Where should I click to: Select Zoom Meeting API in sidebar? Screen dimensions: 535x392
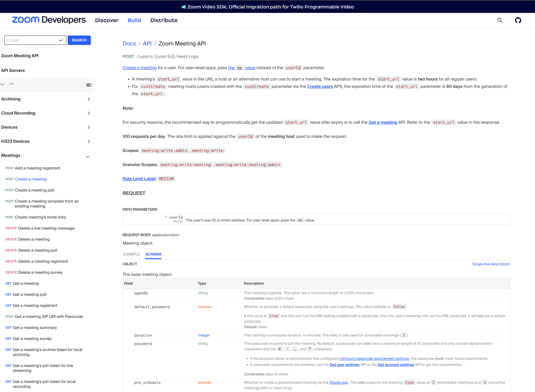[20, 56]
